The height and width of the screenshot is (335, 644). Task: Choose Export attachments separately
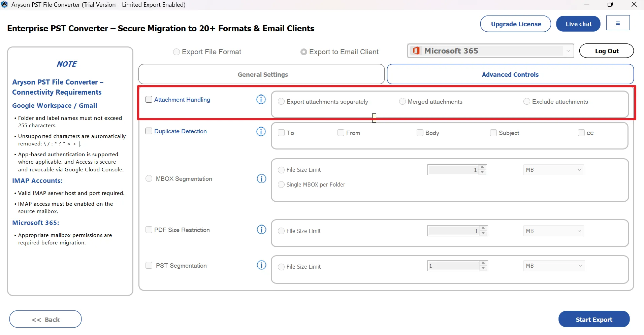pos(281,102)
